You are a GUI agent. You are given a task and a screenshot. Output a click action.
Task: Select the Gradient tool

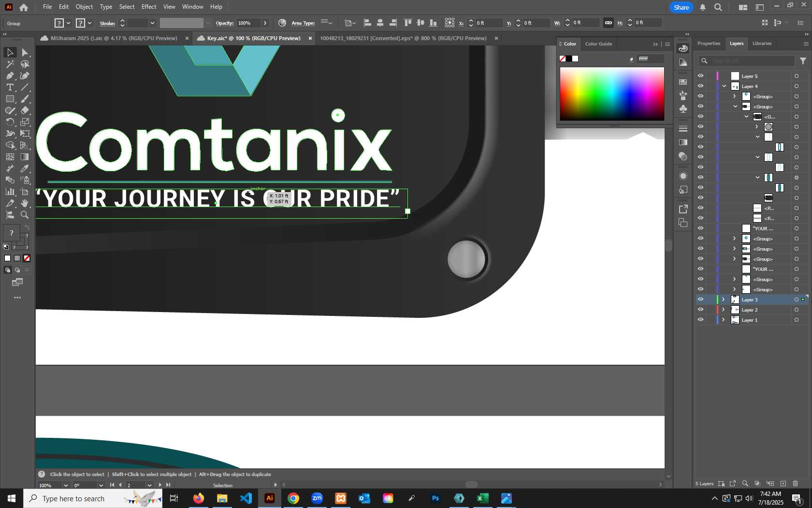tap(25, 157)
